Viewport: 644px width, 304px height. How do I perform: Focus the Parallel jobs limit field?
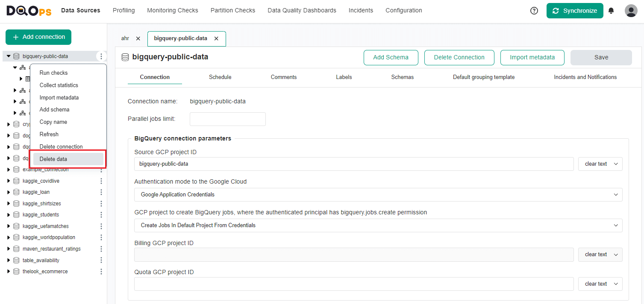[228, 119]
